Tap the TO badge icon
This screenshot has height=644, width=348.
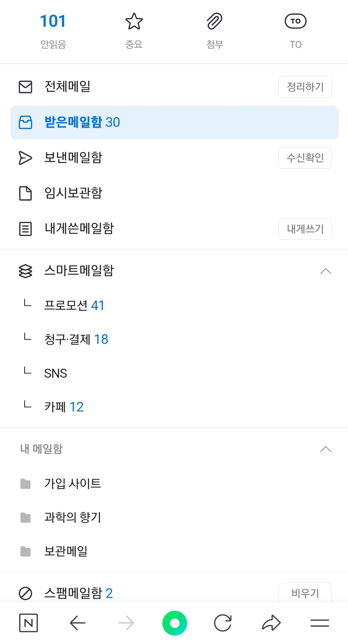click(295, 22)
